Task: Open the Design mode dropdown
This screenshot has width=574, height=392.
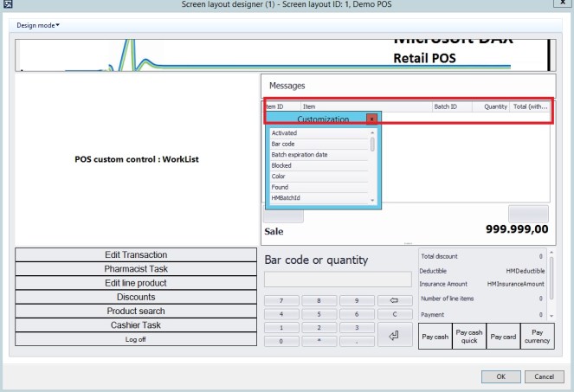Action: (38, 25)
